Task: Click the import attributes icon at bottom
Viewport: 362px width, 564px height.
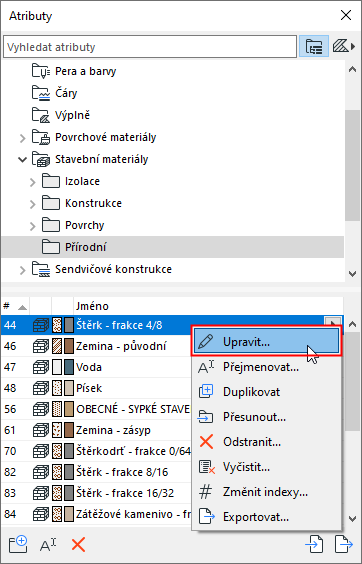Action: coord(314,545)
